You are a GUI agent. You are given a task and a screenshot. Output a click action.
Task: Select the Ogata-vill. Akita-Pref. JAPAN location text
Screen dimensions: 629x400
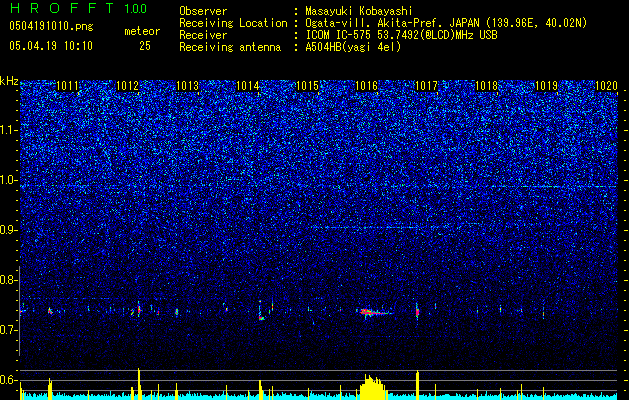click(x=446, y=23)
